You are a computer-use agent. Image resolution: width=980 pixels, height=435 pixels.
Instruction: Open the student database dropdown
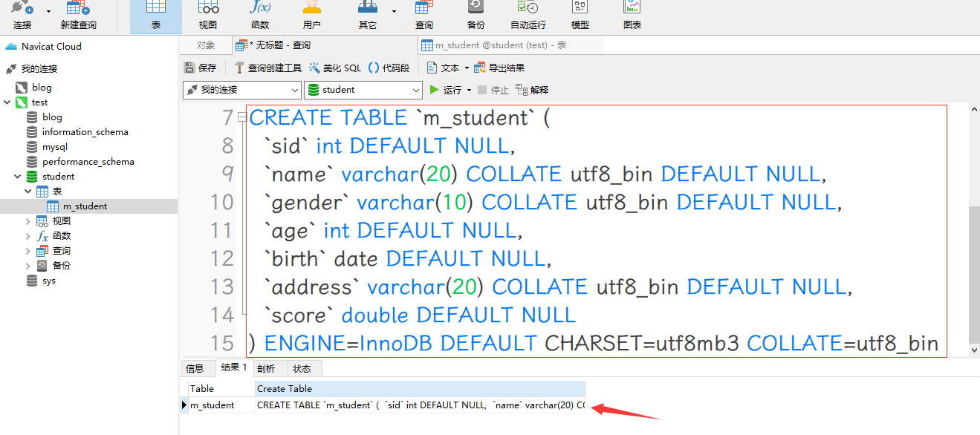click(363, 90)
